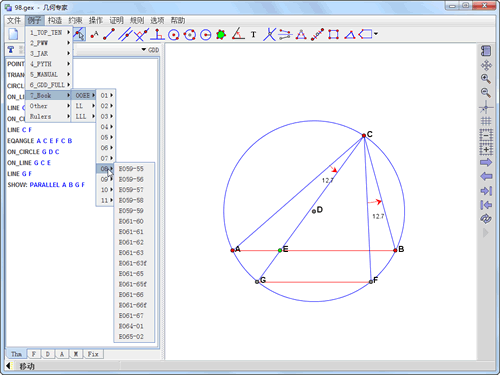Click the decrease grid density icon

pos(486,135)
